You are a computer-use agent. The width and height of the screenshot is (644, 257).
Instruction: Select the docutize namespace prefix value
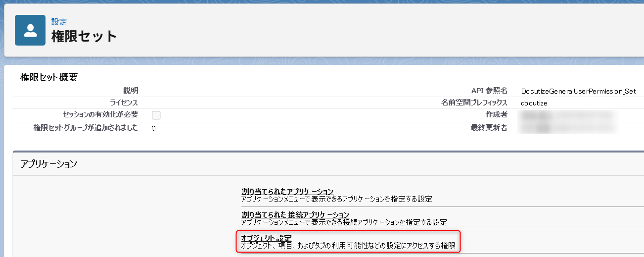pyautogui.click(x=534, y=103)
